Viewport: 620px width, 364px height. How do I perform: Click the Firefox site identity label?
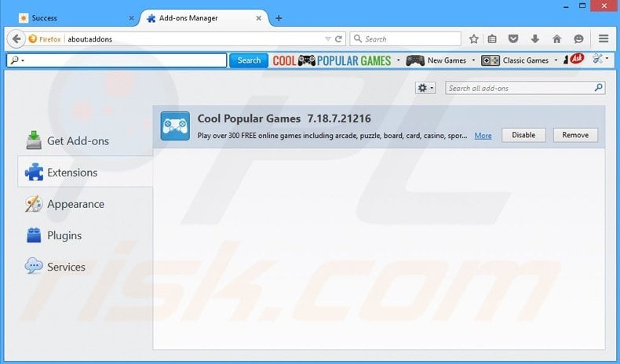[45, 39]
